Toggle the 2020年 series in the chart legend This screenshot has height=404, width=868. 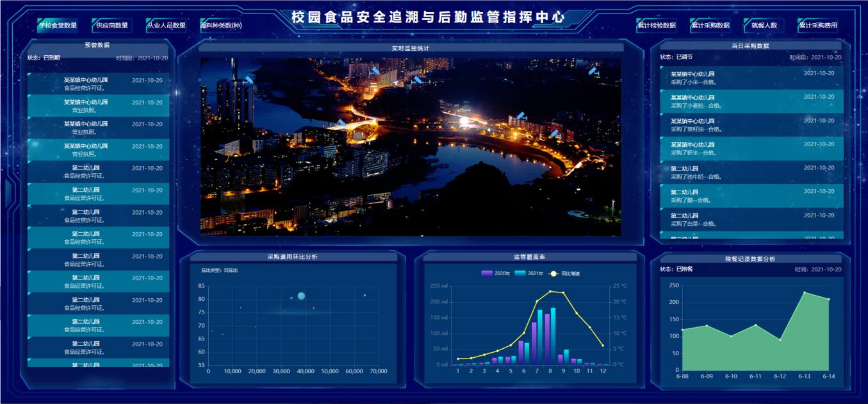(x=496, y=274)
